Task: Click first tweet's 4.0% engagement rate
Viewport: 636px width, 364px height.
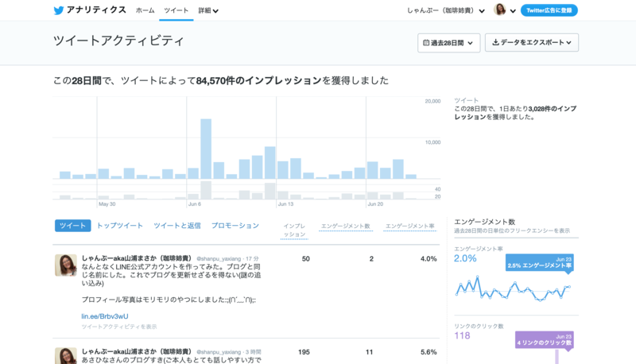Action: [429, 258]
